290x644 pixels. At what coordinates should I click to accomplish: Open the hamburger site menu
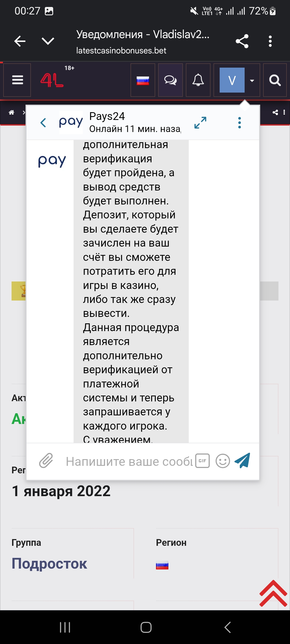pyautogui.click(x=17, y=80)
